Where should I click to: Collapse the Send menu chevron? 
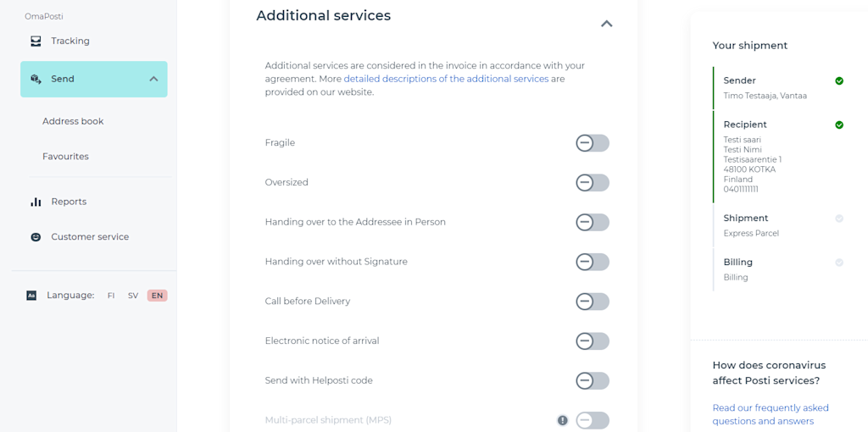(154, 79)
